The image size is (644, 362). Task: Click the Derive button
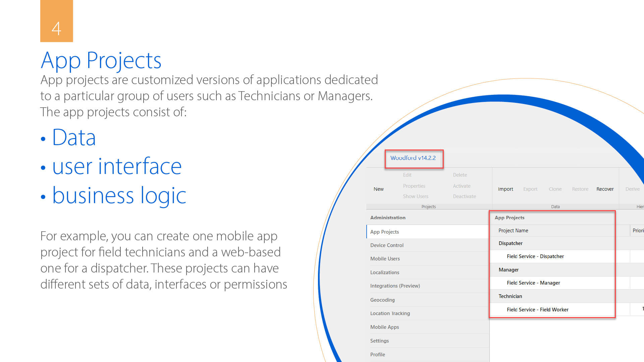click(632, 189)
